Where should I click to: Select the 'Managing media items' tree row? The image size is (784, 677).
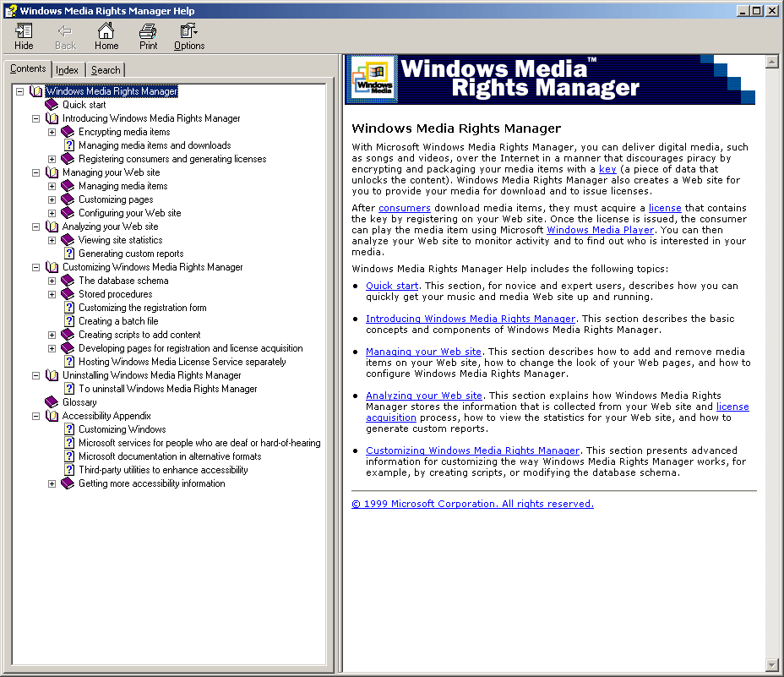[123, 186]
